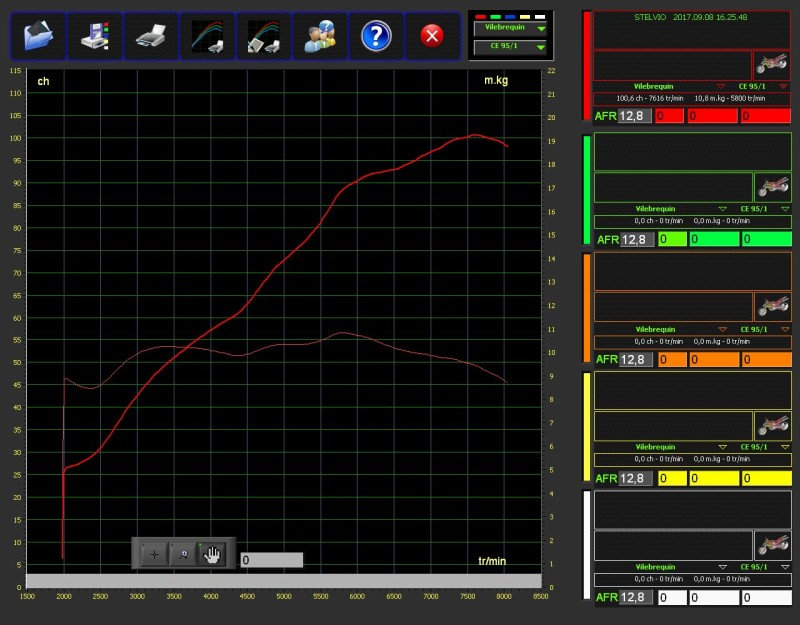
Task: Click the green panel 0,0 ch - 0 tr/min text
Action: [659, 221]
